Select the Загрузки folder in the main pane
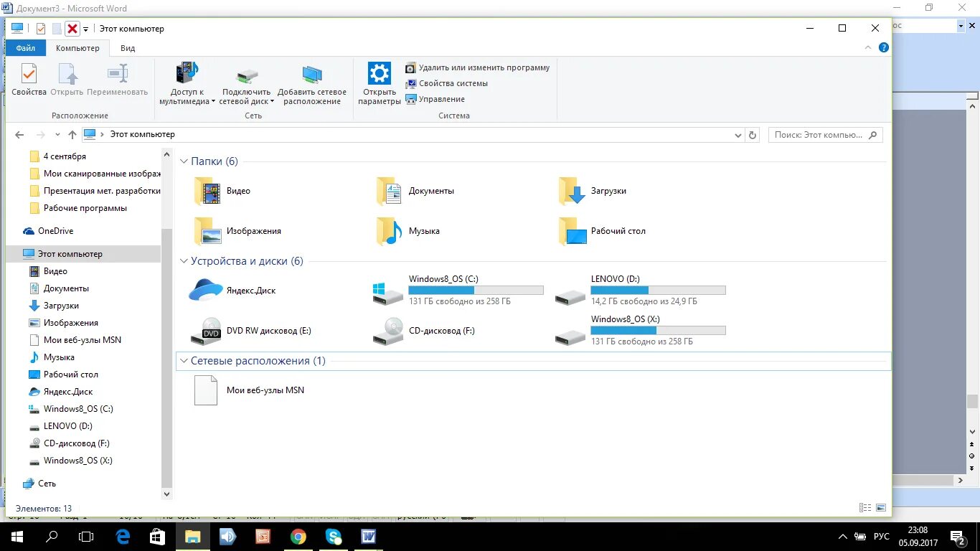Screen dimensions: 980x551 pos(593,191)
